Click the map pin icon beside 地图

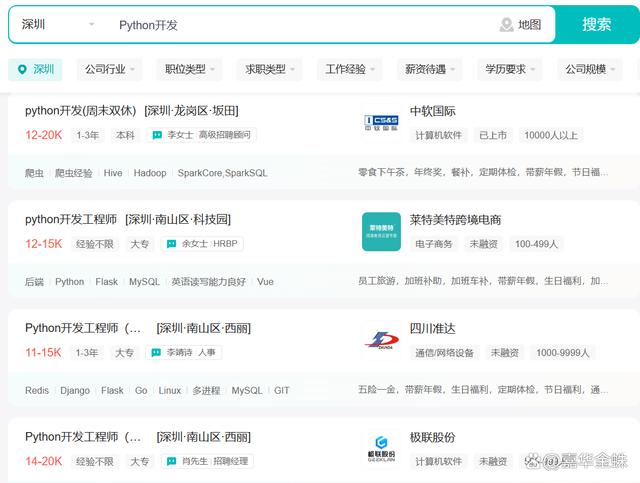tap(507, 25)
